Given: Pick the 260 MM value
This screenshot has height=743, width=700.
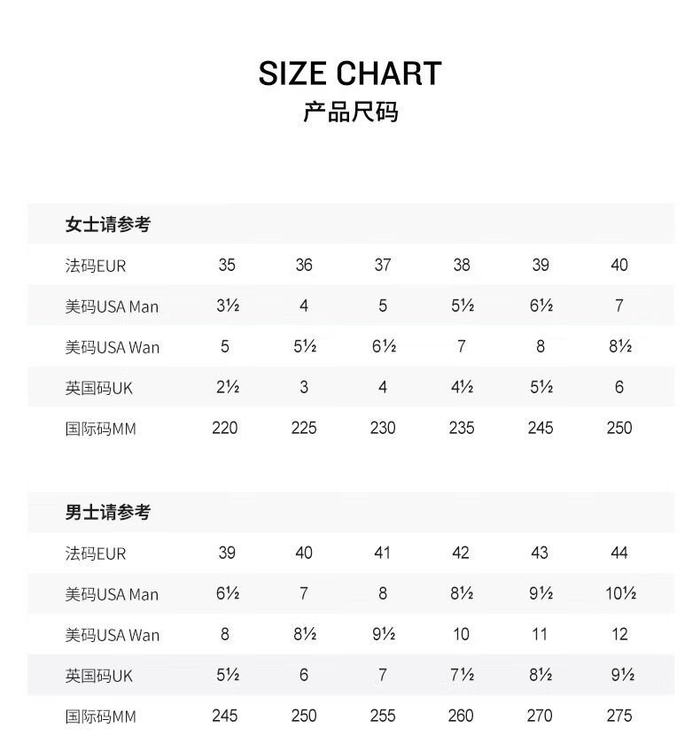Looking at the screenshot, I should click(462, 716).
